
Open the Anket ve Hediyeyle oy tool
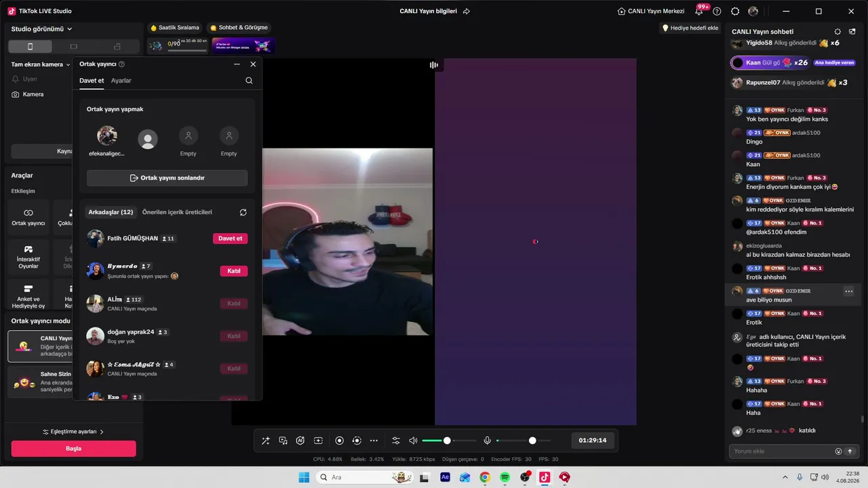[x=28, y=297]
